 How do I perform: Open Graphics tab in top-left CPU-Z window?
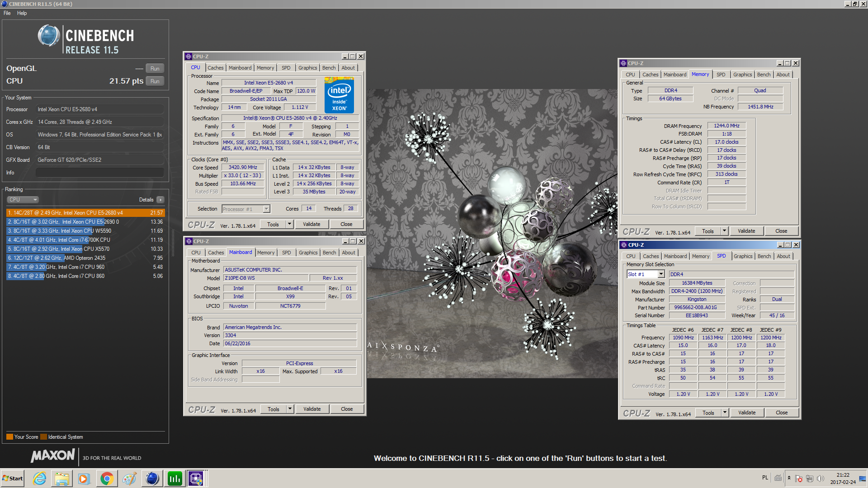307,68
